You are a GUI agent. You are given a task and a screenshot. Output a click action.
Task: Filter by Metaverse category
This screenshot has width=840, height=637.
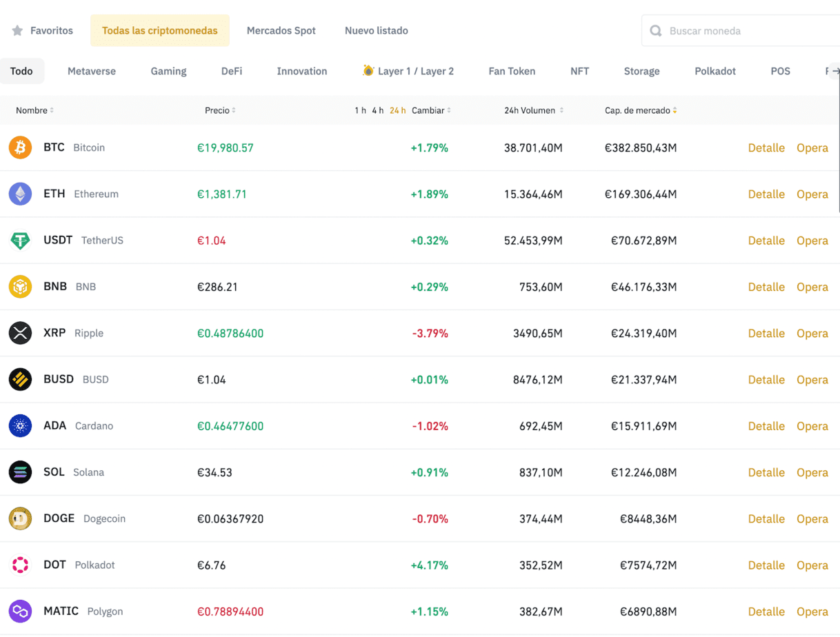tap(92, 71)
